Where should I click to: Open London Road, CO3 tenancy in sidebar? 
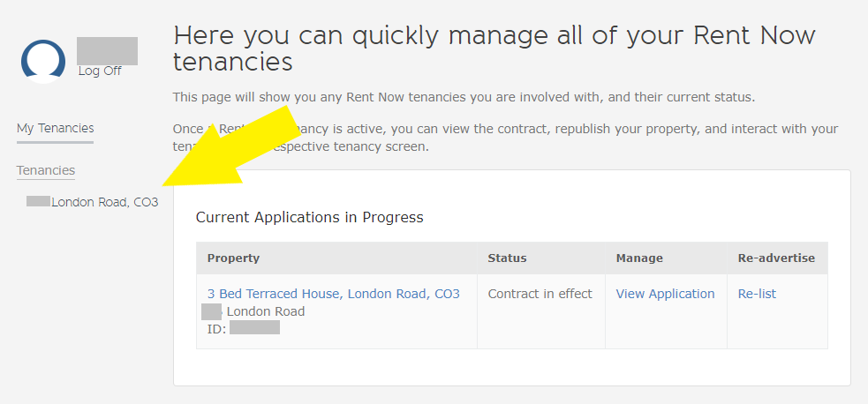[93, 202]
